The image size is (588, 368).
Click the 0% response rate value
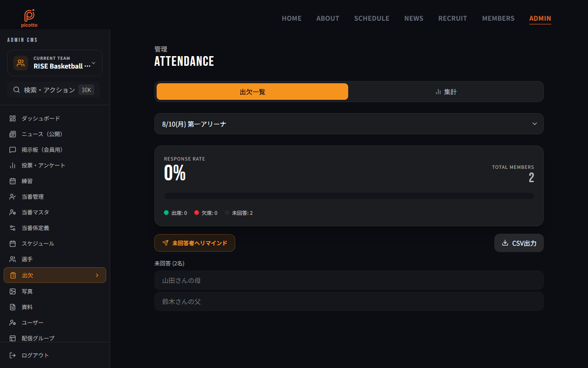click(175, 173)
